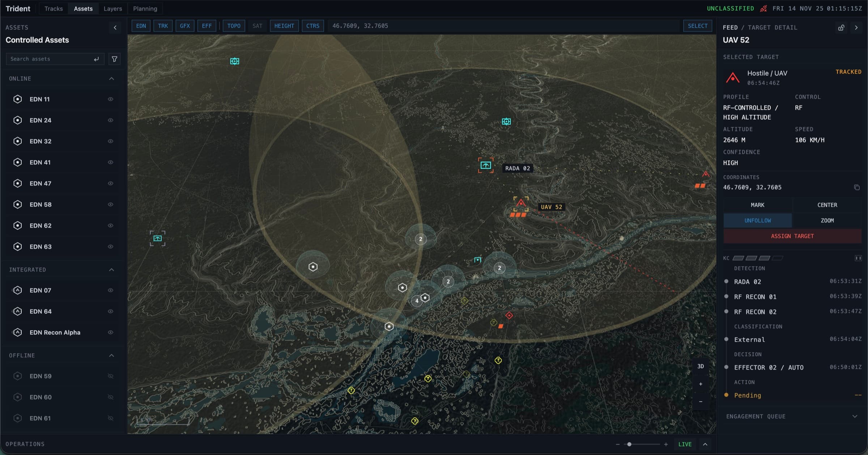Click the ZOOM button

pos(827,220)
